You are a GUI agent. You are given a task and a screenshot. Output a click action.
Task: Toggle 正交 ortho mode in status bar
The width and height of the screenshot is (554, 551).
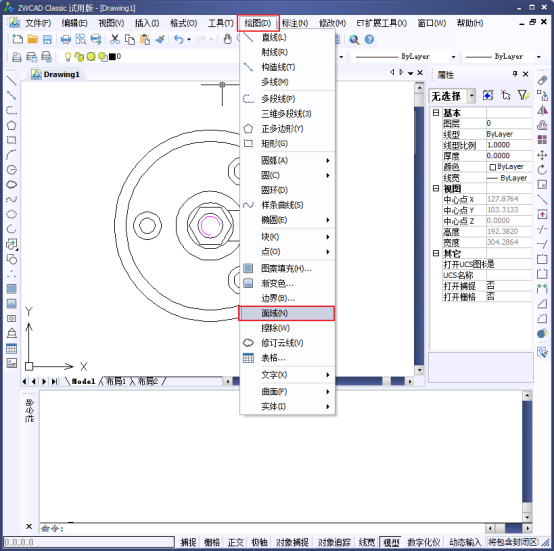click(x=236, y=542)
